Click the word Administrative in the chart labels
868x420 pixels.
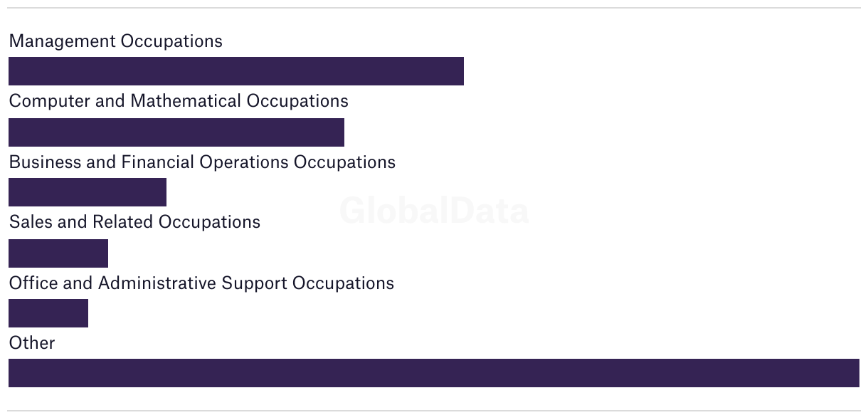[157, 283]
